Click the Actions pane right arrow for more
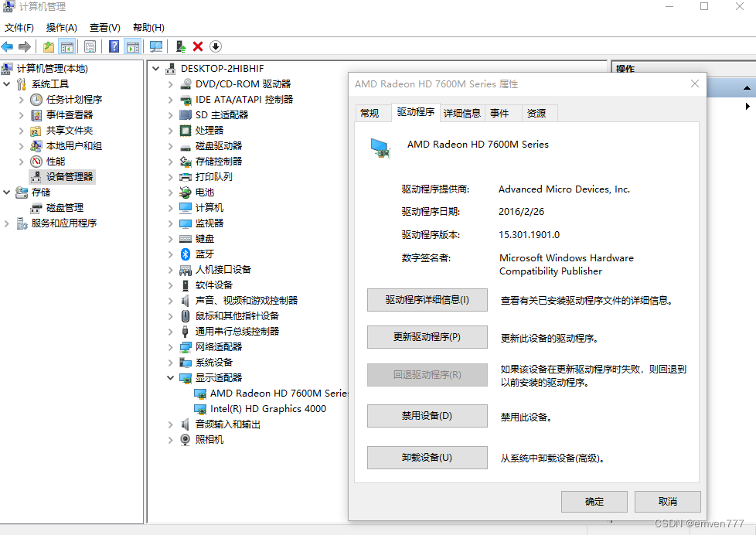Image resolution: width=756 pixels, height=535 pixels. tap(747, 106)
